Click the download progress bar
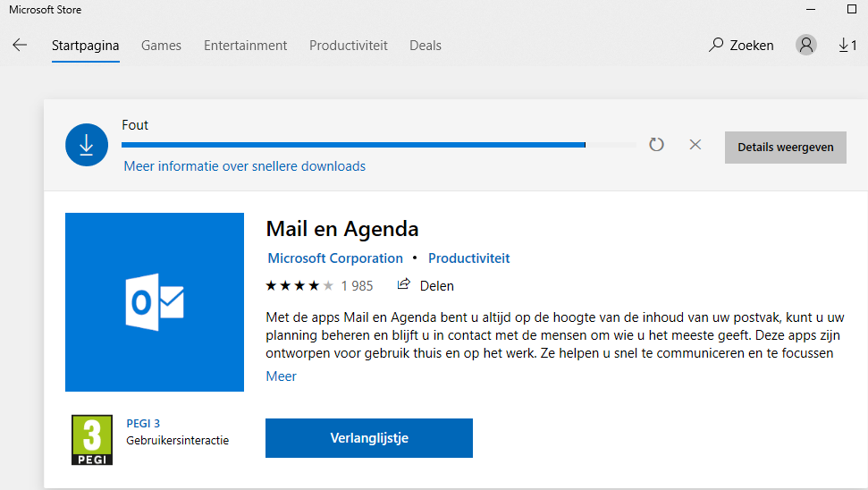The image size is (868, 490). point(379,145)
